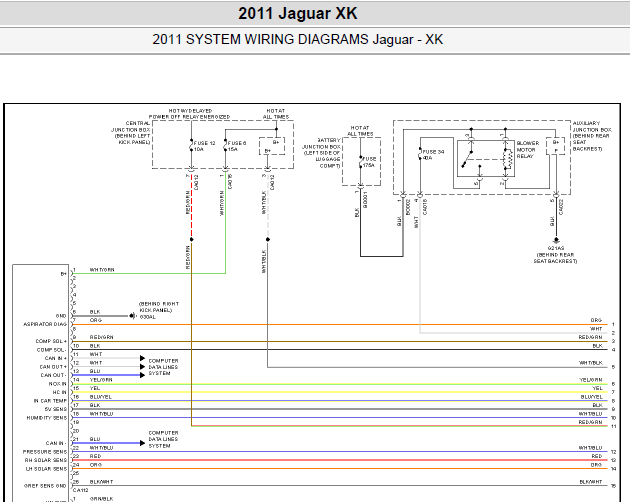Click the "(BEHIND RIGHT KICK PANEL)" note
This screenshot has width=630, height=502.
[x=159, y=307]
